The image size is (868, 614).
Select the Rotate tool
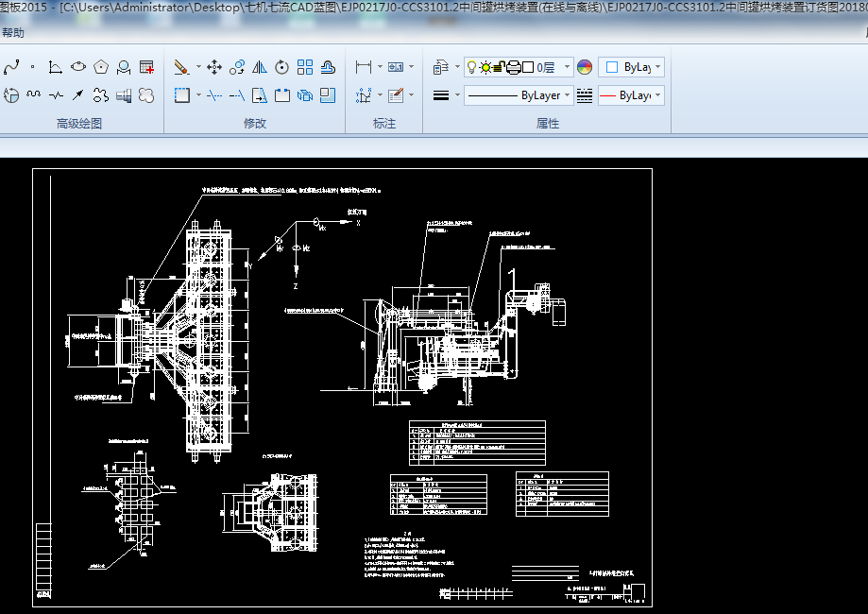282,67
